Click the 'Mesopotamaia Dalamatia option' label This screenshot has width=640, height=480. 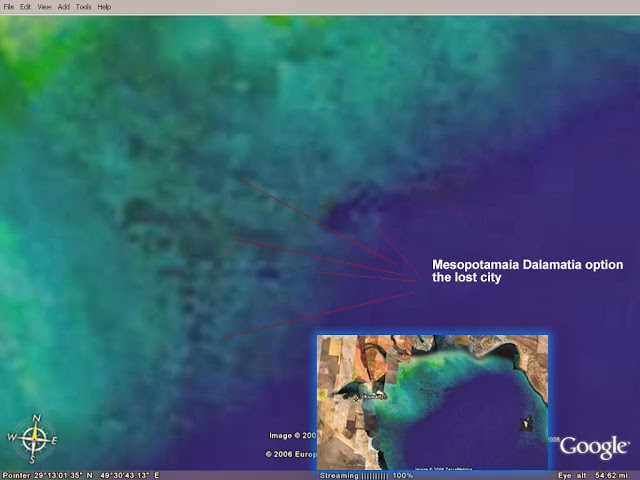click(528, 265)
